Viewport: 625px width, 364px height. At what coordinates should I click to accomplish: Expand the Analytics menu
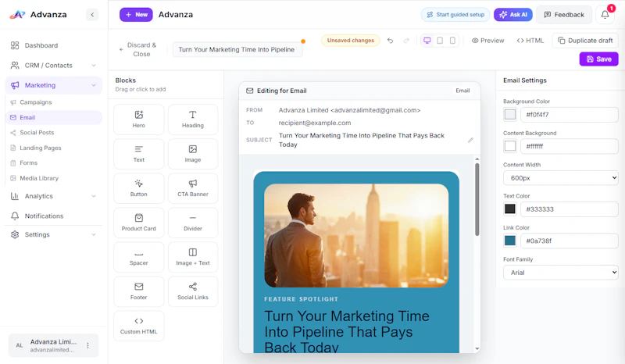point(54,196)
